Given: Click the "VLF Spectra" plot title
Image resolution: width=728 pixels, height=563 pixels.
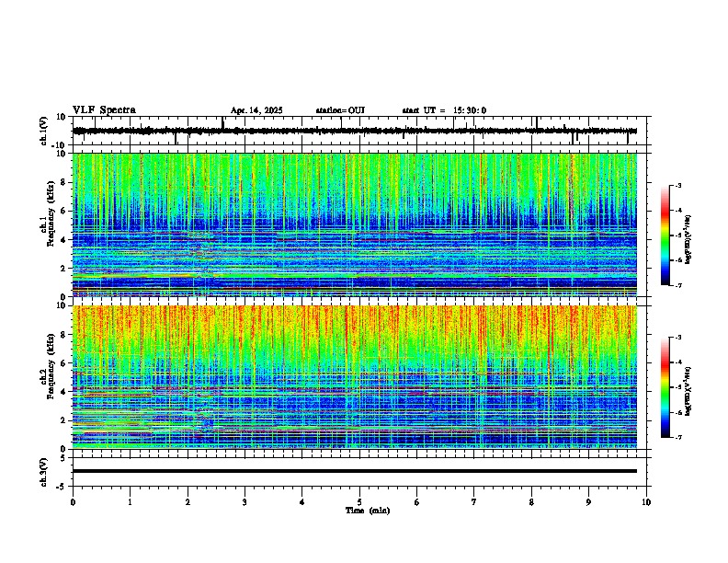Looking at the screenshot, I should (x=104, y=110).
